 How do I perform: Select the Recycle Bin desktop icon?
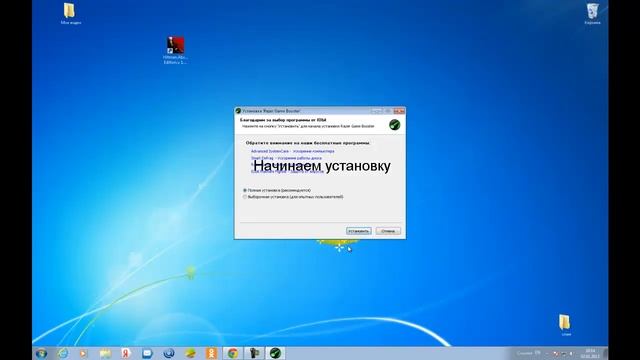(x=592, y=14)
